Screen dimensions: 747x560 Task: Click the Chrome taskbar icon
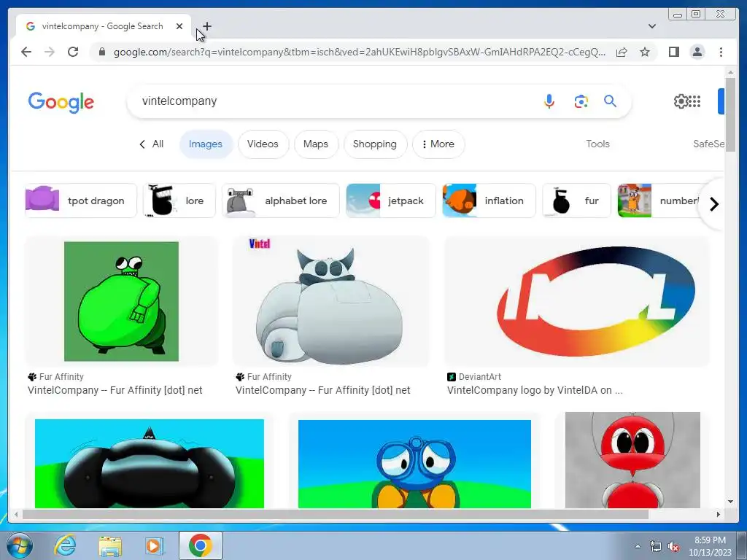(x=200, y=545)
